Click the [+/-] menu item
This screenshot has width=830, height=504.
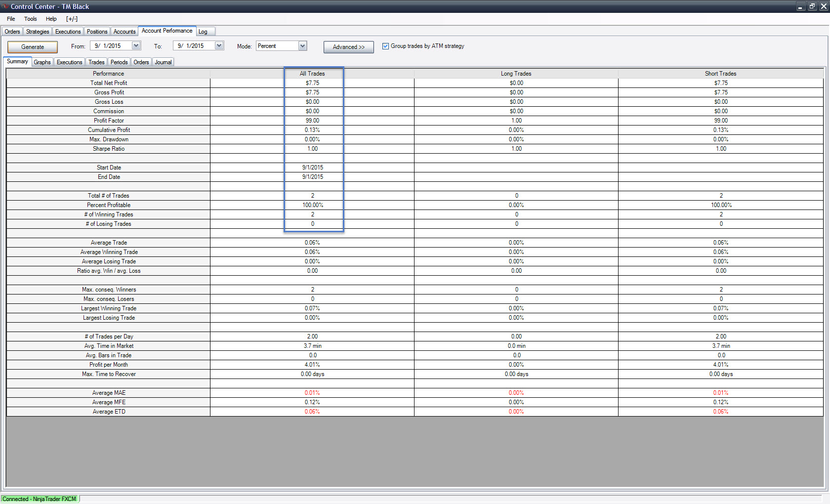click(72, 19)
